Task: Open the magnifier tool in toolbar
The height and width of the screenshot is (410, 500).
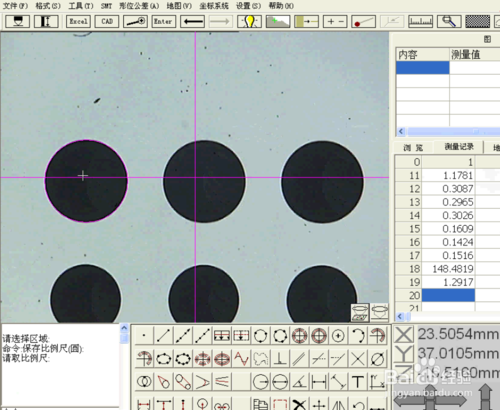Action: point(449,22)
